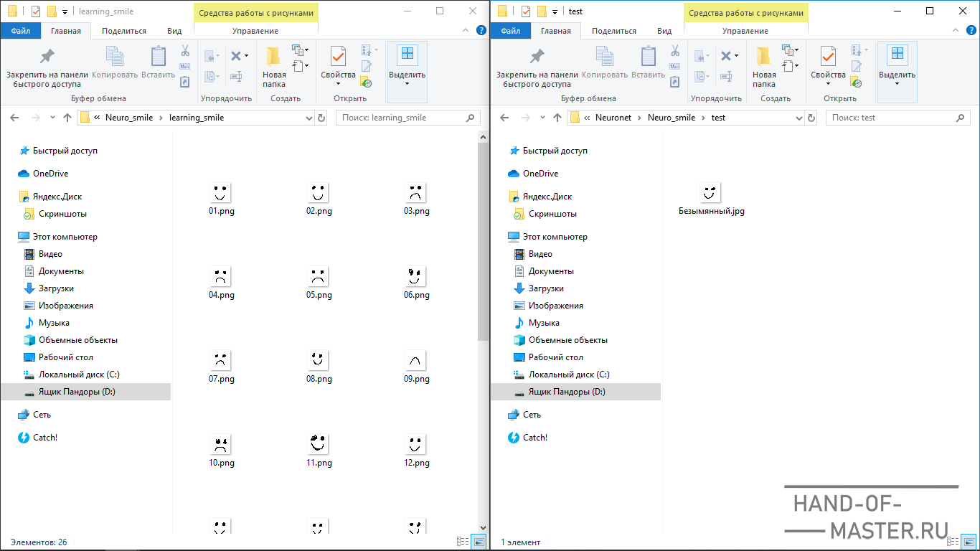This screenshot has width=980, height=551.
Task: Select 'Загрузки' in learning_smile navigation pane
Action: (x=56, y=288)
